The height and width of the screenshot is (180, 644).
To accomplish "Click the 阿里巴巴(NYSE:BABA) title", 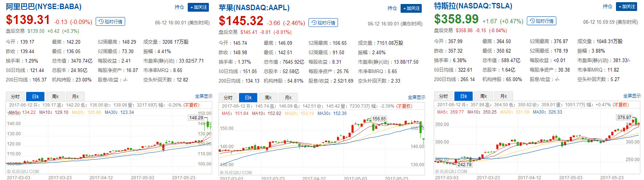I will coord(44,7).
